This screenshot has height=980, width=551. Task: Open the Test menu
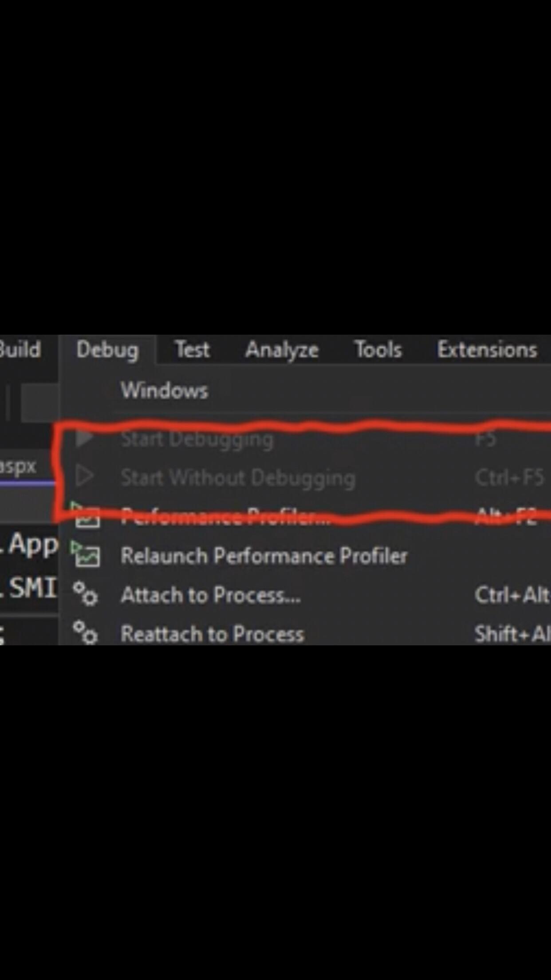click(192, 350)
